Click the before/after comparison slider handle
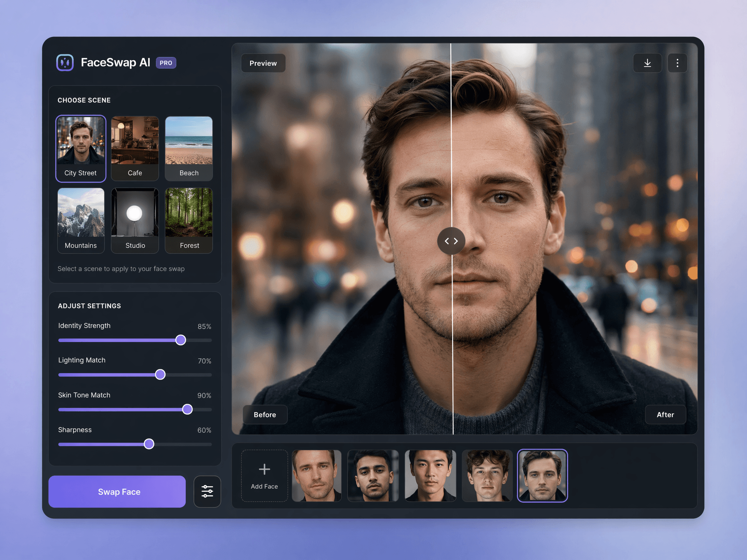This screenshot has height=560, width=747. [451, 241]
